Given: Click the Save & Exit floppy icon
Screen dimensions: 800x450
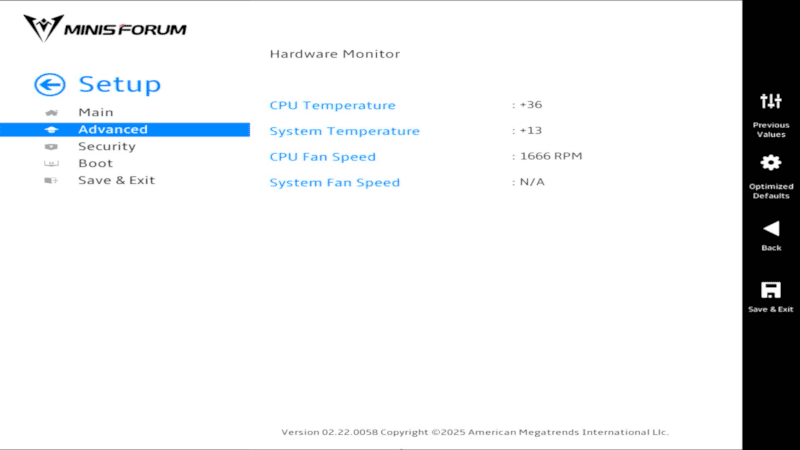Looking at the screenshot, I should pos(771,290).
